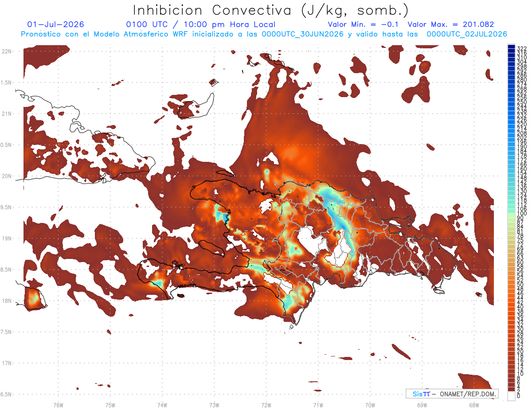Click the darkest blue color scale swatch labeled 322
Image resolution: width=532 pixels, height=411 pixels.
tap(511, 47)
